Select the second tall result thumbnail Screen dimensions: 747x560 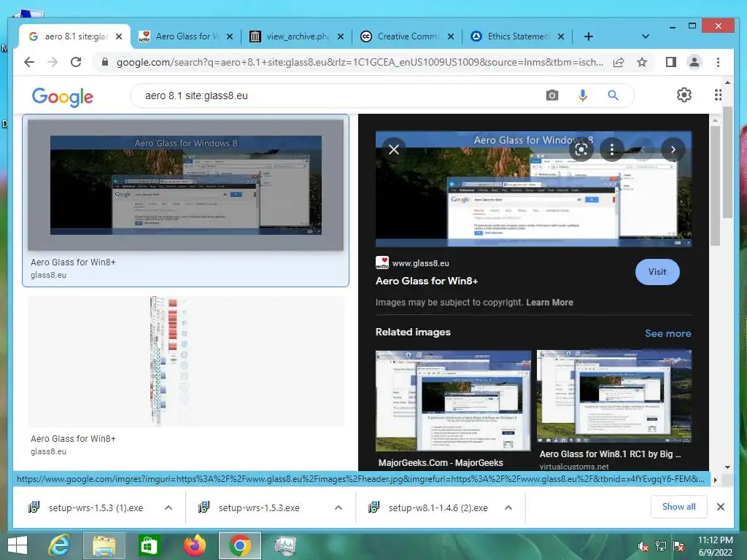click(x=185, y=361)
